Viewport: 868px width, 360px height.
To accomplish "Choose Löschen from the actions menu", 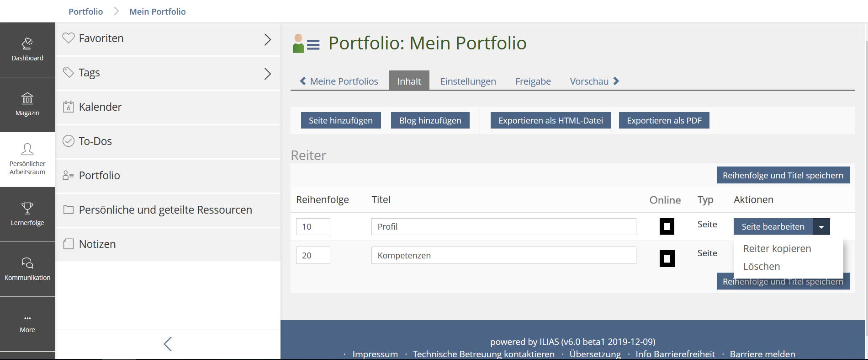I will point(762,266).
